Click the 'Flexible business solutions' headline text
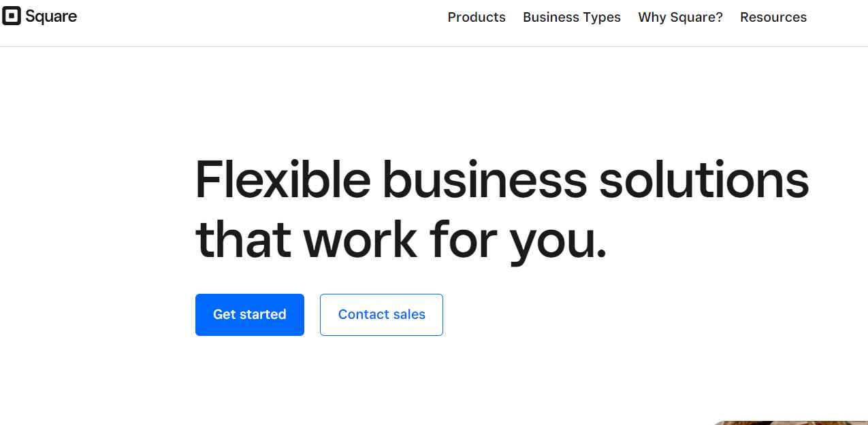The width and height of the screenshot is (868, 425). [502, 180]
